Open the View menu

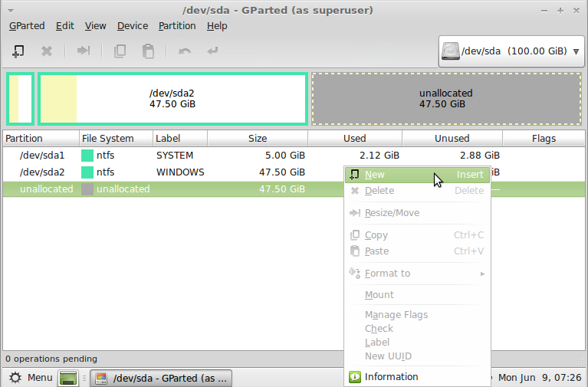click(95, 26)
